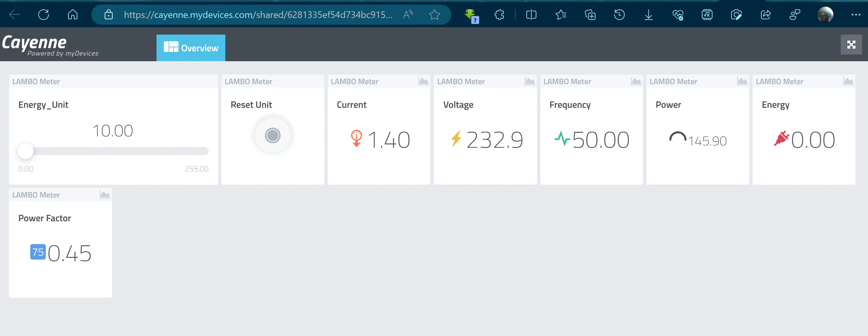This screenshot has height=336, width=868.
Task: Click the Energy_Unit slider handle
Action: point(26,151)
